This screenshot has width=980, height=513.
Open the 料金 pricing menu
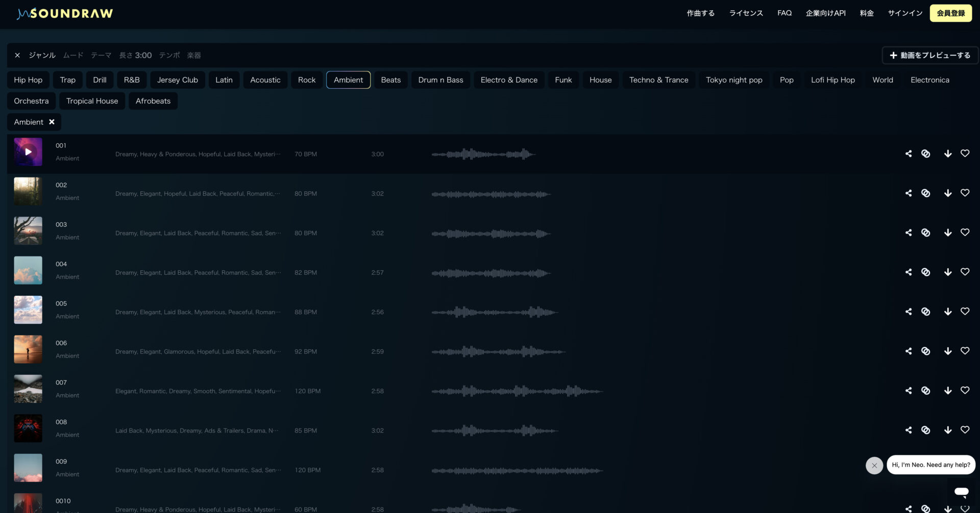point(866,13)
